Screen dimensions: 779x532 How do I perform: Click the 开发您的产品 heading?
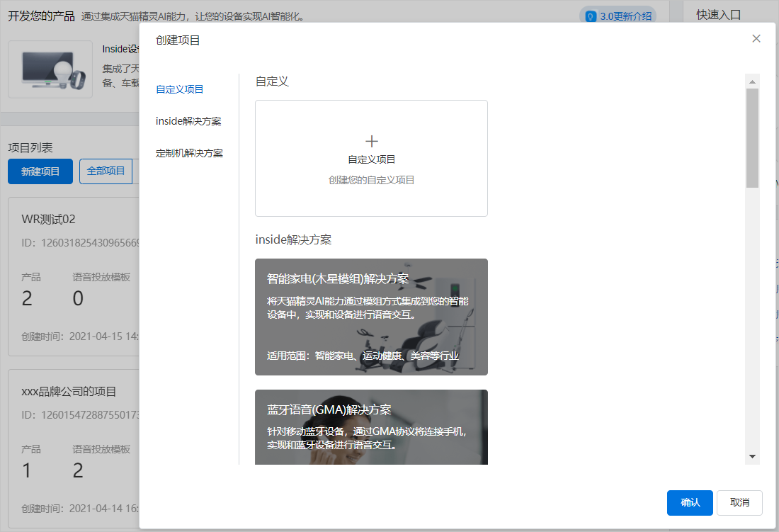pos(41,16)
